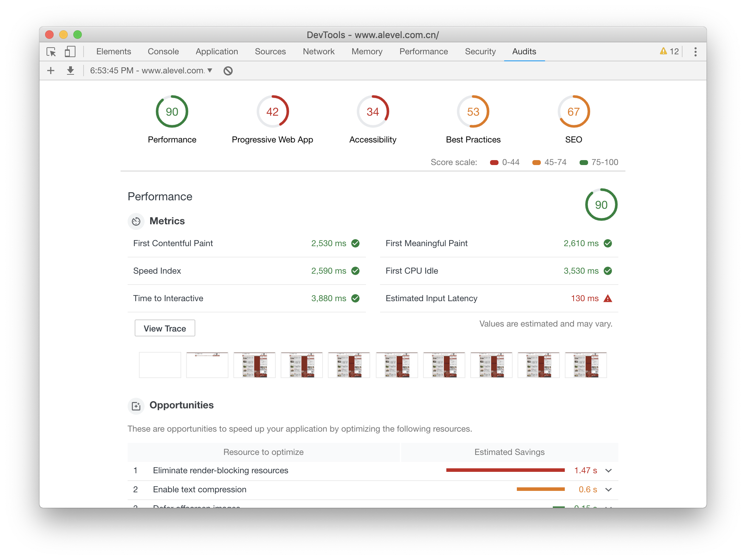This screenshot has height=560, width=746.
Task: Click the 3,530 ms First CPU Idle value
Action: [x=581, y=271]
